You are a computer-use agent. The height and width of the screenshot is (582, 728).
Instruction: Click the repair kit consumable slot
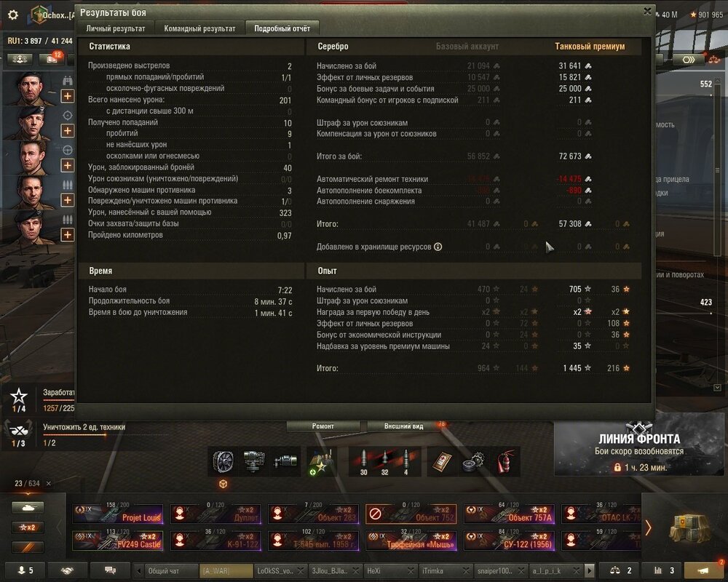(x=474, y=461)
